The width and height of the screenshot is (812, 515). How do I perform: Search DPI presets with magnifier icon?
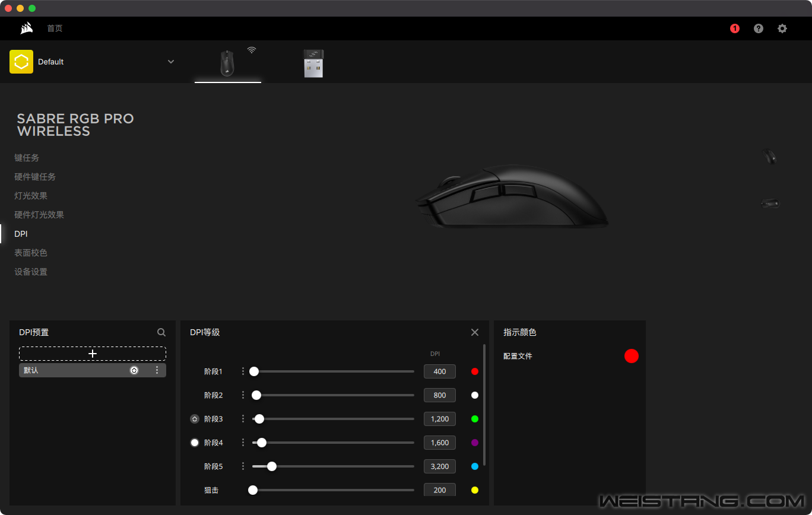[161, 332]
